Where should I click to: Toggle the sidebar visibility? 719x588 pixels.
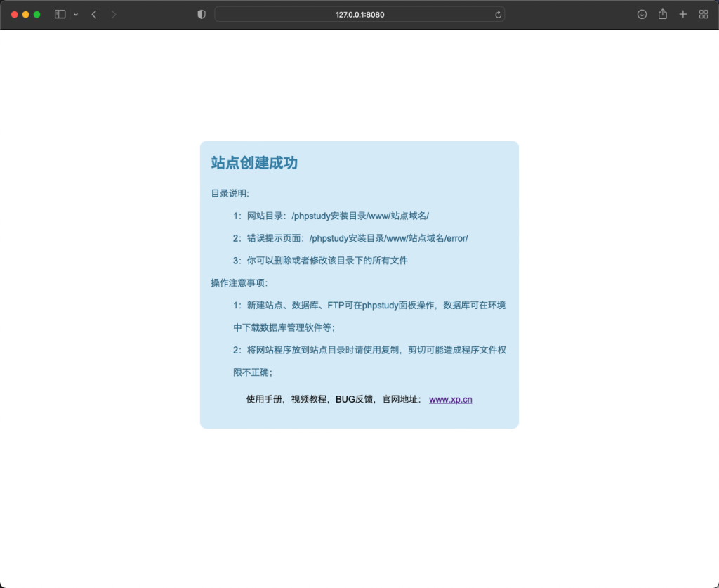(60, 14)
